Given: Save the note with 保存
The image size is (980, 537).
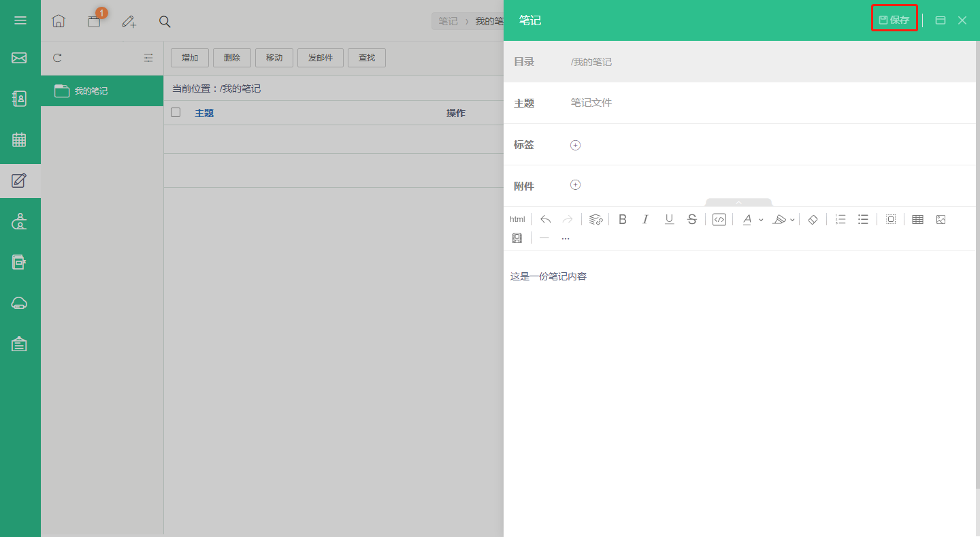Looking at the screenshot, I should click(x=894, y=20).
